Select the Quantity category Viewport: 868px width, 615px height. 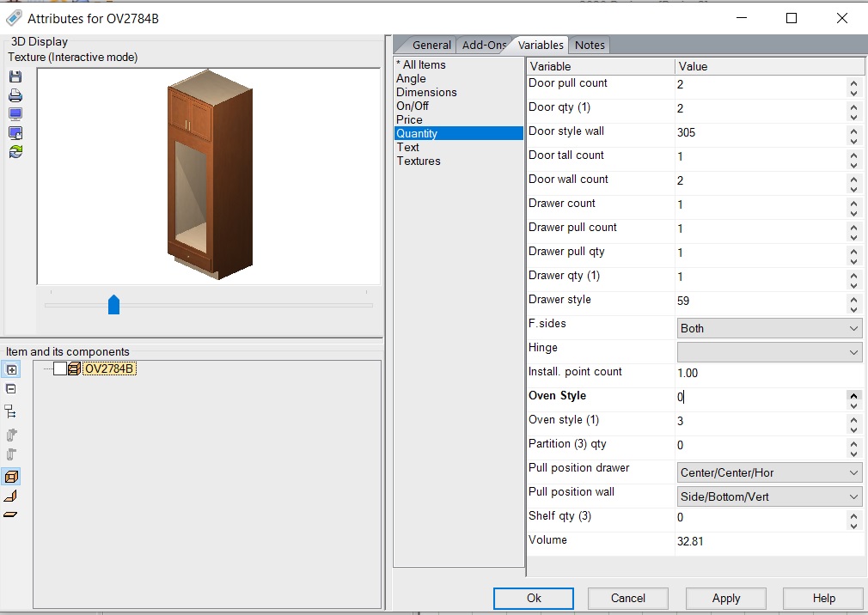point(458,133)
